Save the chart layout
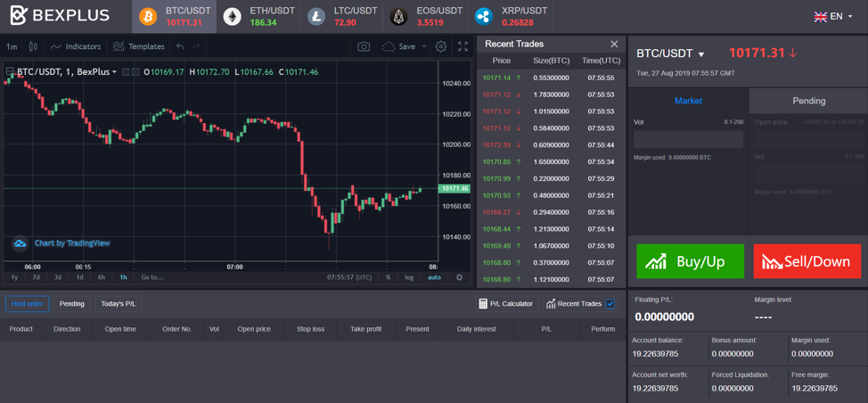Screen dimensions: 868x403 tap(399, 46)
